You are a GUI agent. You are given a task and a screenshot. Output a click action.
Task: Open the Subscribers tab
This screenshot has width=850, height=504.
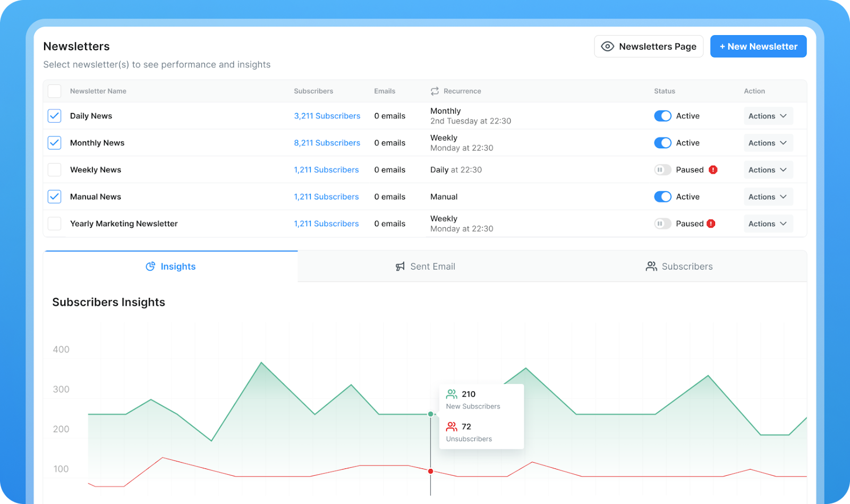679,267
